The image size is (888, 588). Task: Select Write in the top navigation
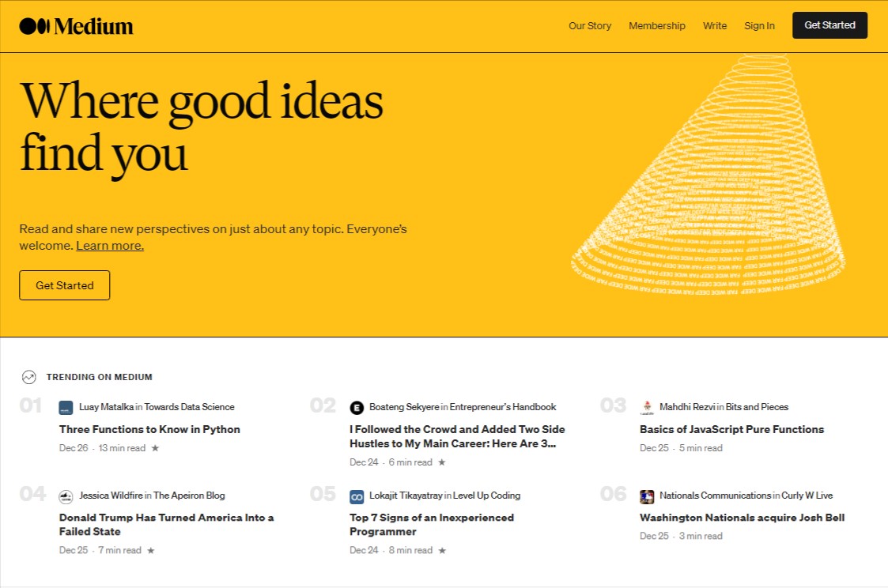(715, 26)
